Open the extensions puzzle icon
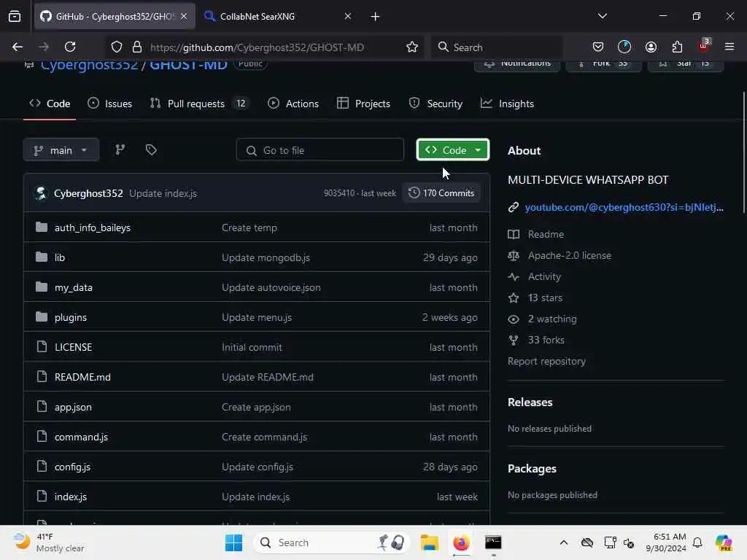Screen dimensions: 747x560 (677, 47)
